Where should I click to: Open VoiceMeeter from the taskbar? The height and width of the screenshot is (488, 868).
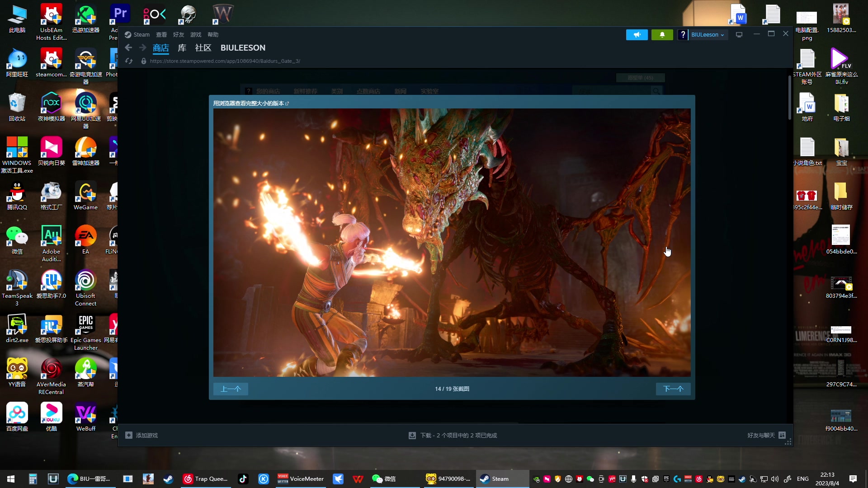pos(301,479)
